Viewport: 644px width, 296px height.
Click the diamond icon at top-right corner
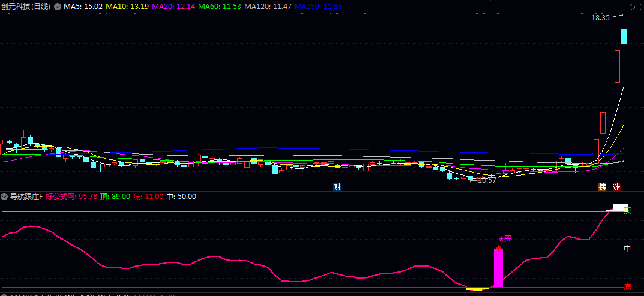tap(631, 7)
